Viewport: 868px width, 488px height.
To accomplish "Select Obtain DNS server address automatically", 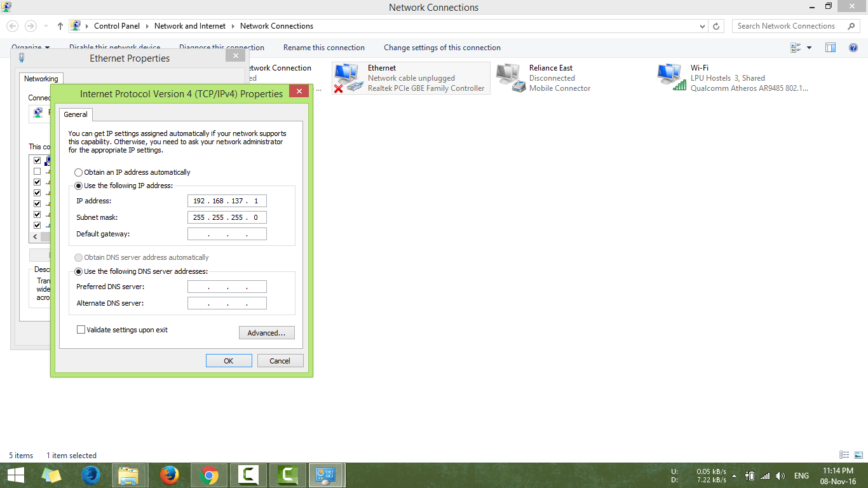I will [78, 257].
